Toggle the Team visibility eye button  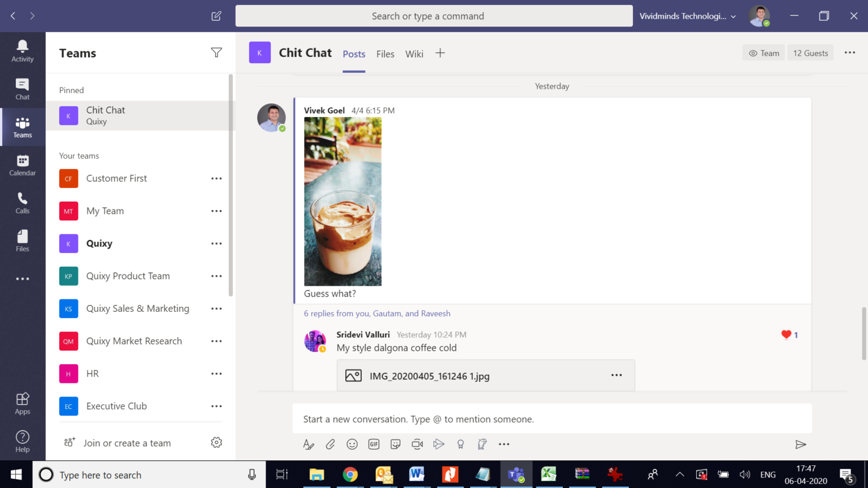tap(763, 53)
